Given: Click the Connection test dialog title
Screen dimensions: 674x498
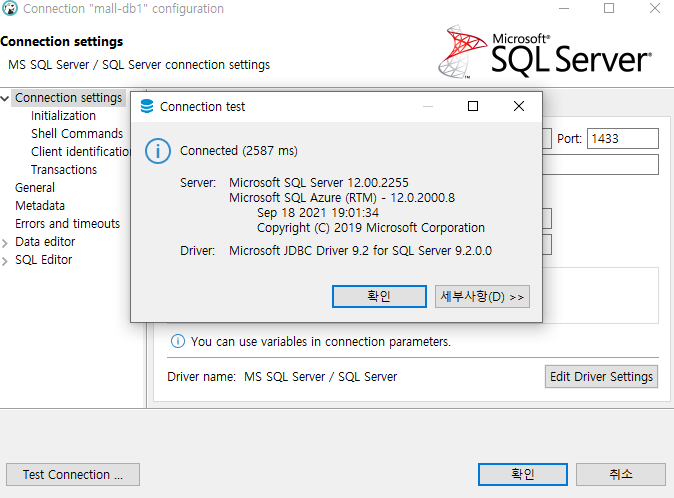Looking at the screenshot, I should pos(202,107).
